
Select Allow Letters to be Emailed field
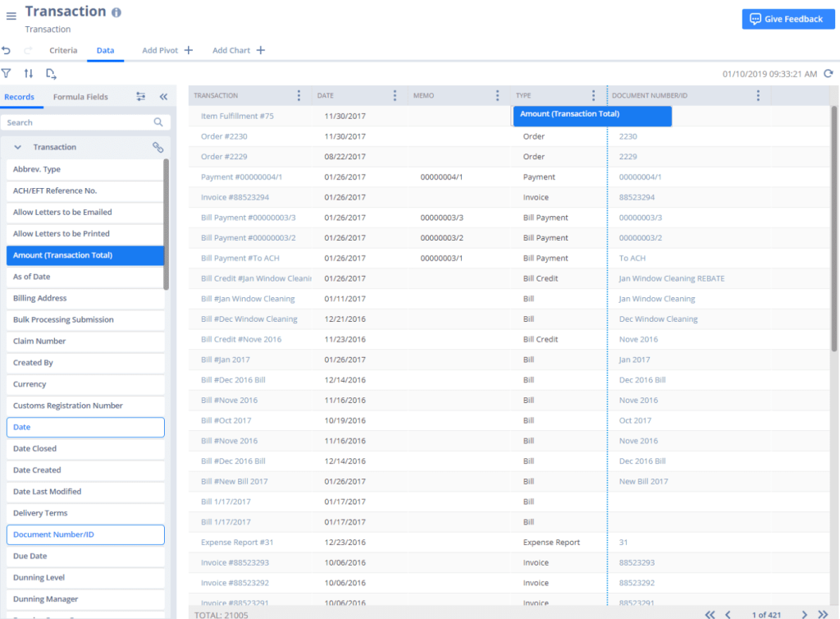tap(85, 213)
